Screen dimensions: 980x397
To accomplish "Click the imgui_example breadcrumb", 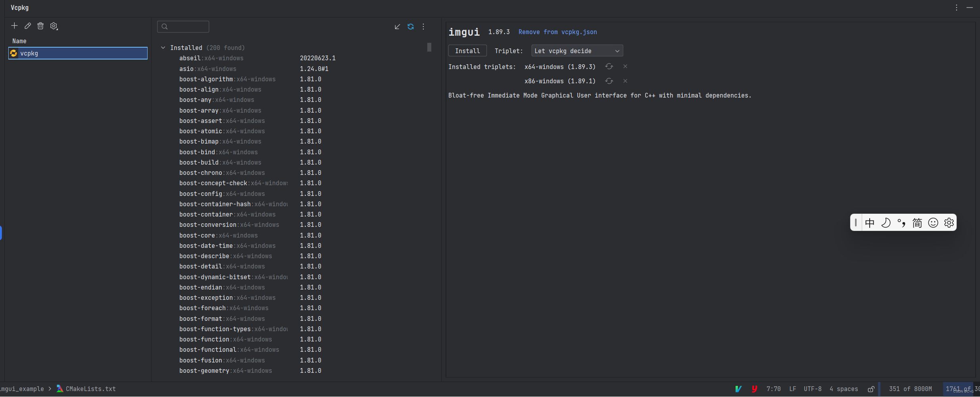I will [x=22, y=389].
